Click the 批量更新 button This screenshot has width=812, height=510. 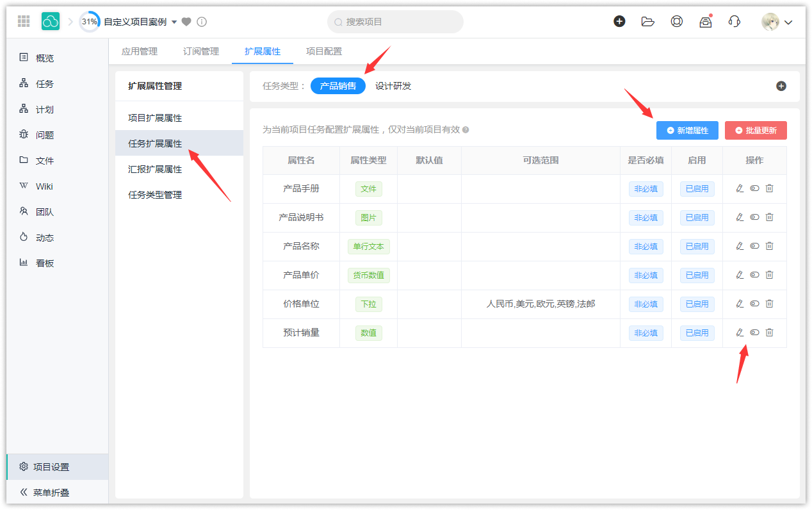tap(756, 130)
